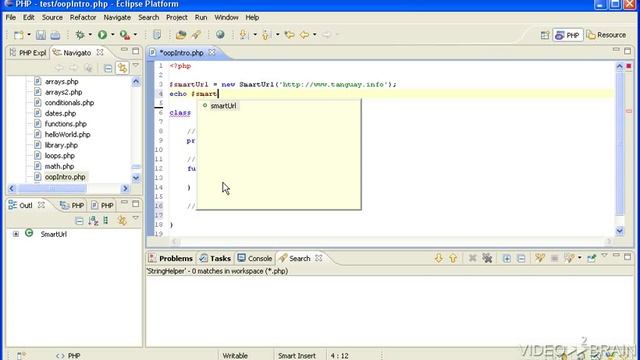The image size is (640, 360).
Task: Open Navigator view menu triangle
Action: [x=136, y=66]
